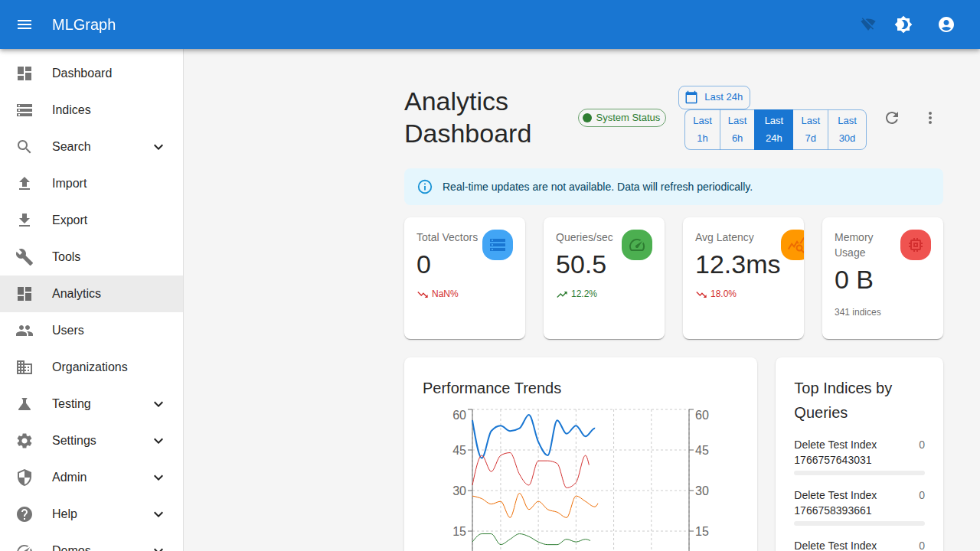This screenshot has height=551, width=980.
Task: Click the offline connectivity indicator icon
Action: (x=867, y=24)
